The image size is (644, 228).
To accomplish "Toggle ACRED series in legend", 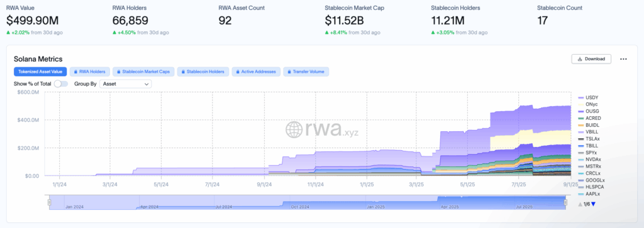I will (x=590, y=118).
